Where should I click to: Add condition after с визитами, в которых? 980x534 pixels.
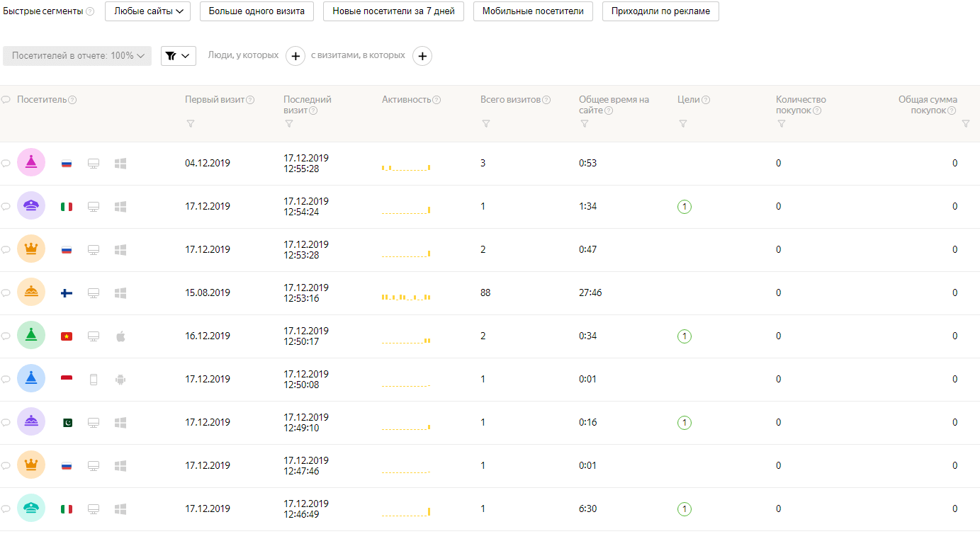[422, 56]
